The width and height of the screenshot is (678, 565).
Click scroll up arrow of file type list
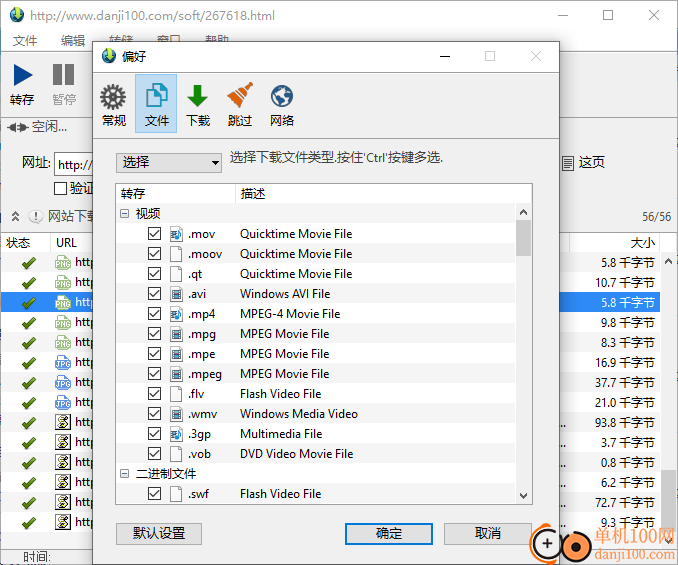coord(523,212)
